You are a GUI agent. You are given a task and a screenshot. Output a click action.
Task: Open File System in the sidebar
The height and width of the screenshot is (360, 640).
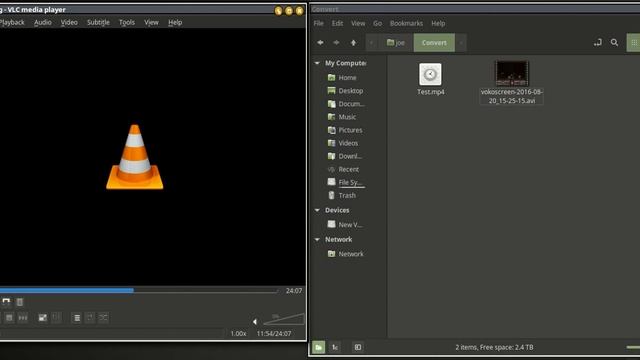pos(345,182)
